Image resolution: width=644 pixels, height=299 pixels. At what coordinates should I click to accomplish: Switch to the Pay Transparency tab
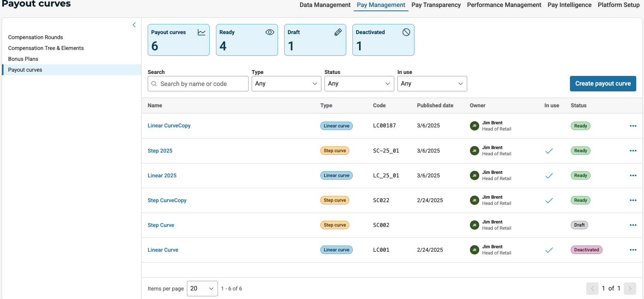click(436, 5)
